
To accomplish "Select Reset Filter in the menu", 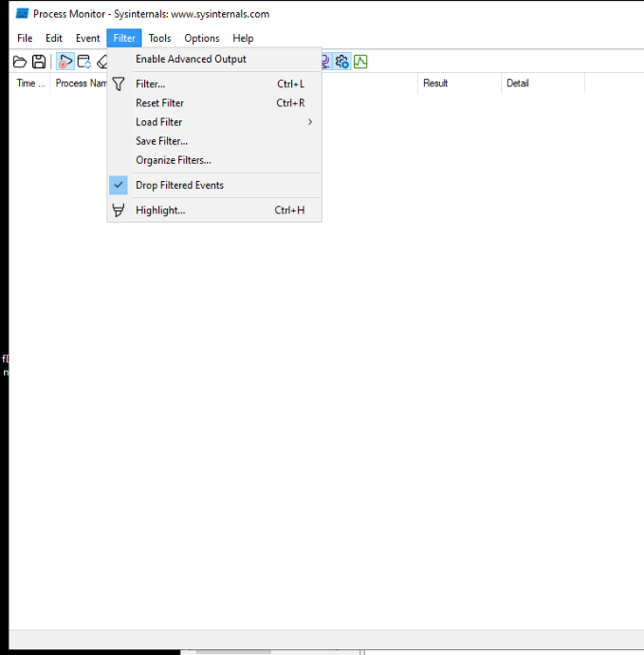I will pyautogui.click(x=214, y=103).
